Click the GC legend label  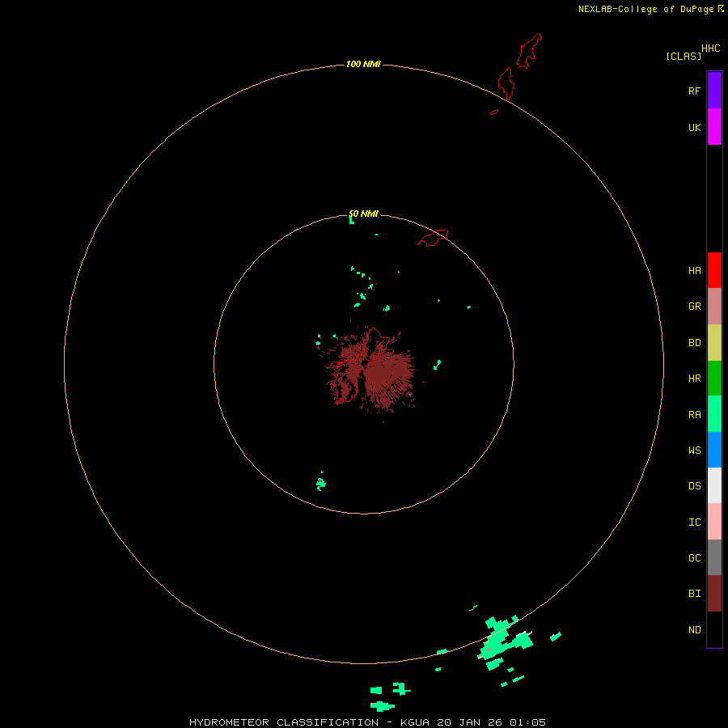pyautogui.click(x=694, y=557)
